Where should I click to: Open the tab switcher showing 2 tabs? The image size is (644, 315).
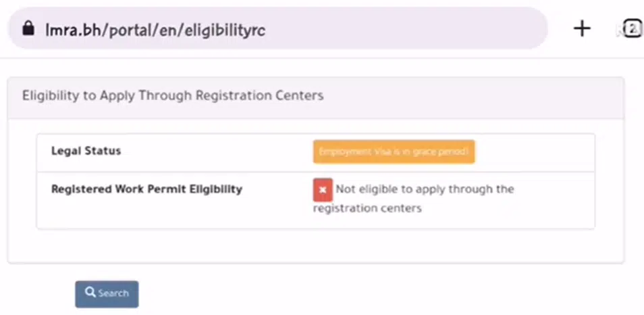(632, 28)
